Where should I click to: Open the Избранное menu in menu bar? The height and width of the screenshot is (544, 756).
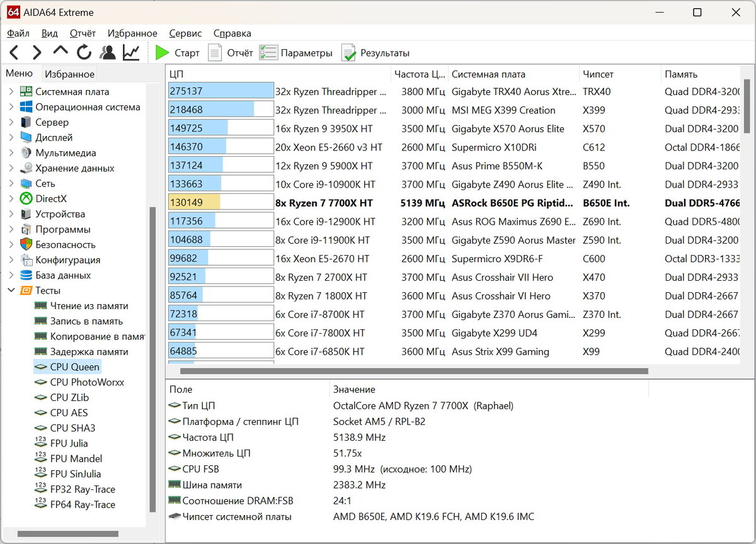click(132, 33)
